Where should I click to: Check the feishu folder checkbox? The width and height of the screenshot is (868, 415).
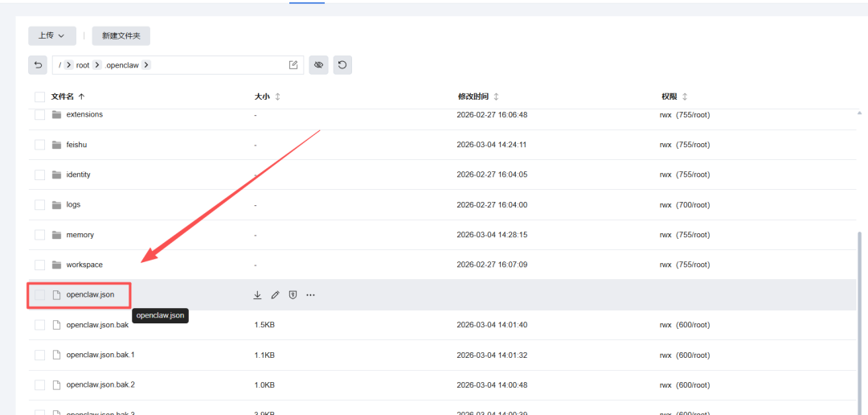(40, 145)
